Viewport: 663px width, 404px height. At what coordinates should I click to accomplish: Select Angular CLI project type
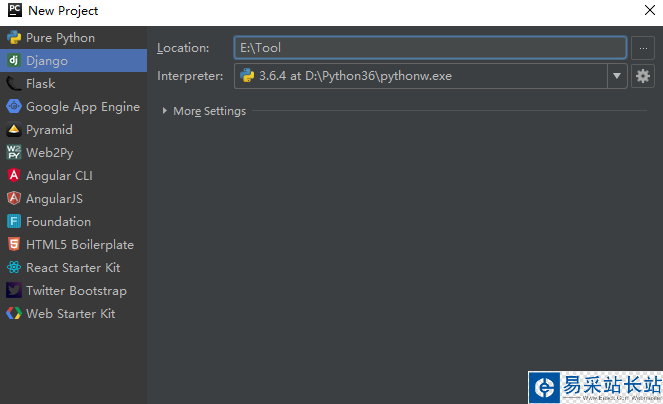[x=74, y=176]
